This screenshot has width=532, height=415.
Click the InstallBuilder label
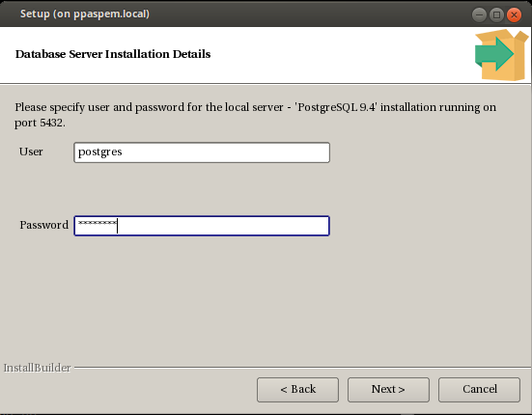coord(38,368)
